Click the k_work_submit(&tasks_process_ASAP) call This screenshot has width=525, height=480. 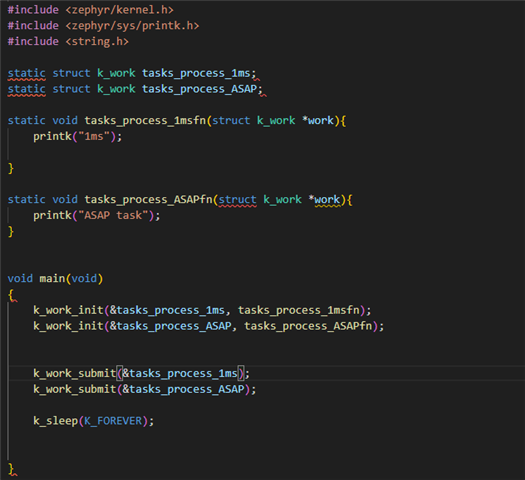click(144, 389)
